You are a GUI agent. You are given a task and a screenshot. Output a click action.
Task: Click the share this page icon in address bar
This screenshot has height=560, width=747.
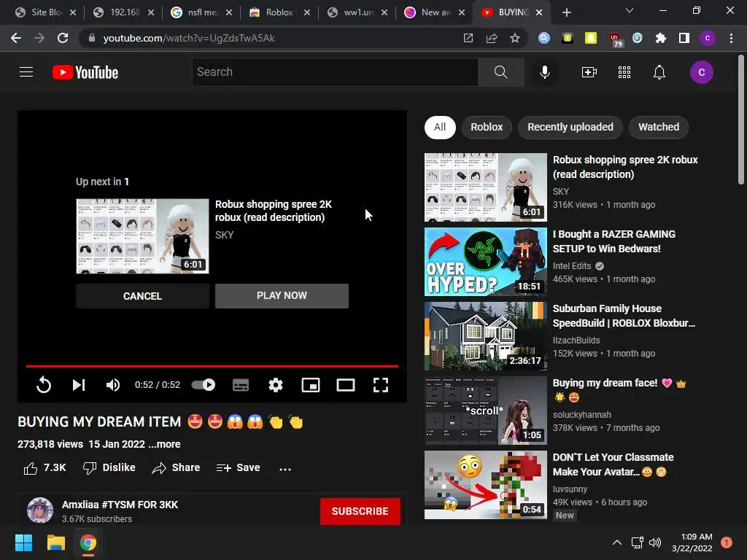pyautogui.click(x=491, y=38)
